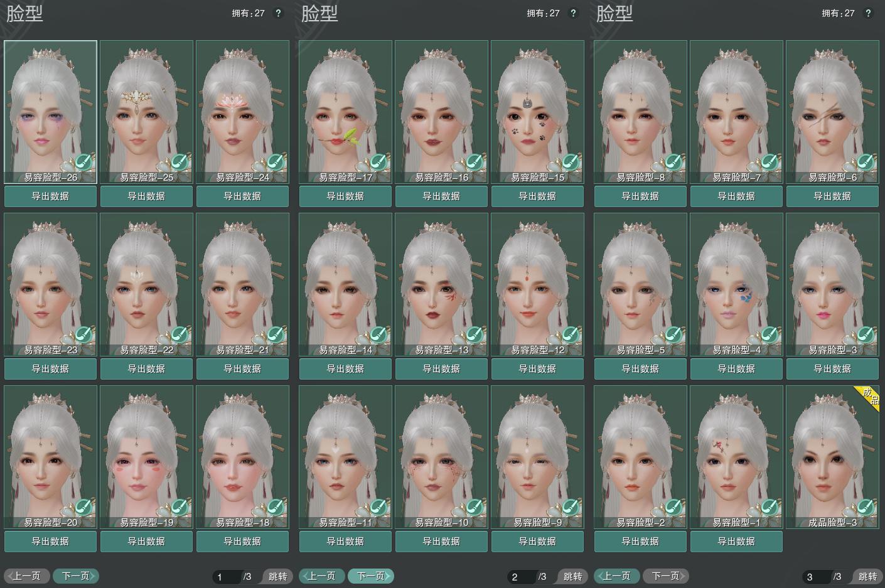The width and height of the screenshot is (885, 588).
Task: Export data for 易容脸型-6
Action: tap(832, 196)
